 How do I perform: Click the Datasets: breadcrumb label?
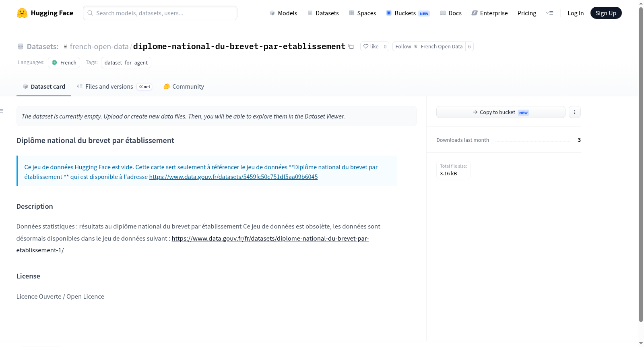pos(43,46)
